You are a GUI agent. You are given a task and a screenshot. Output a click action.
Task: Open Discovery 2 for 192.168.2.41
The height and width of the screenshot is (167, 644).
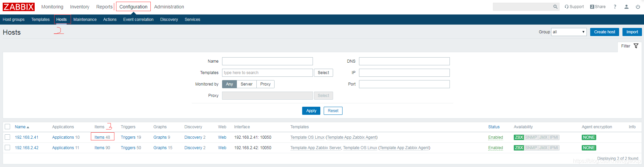(x=193, y=137)
